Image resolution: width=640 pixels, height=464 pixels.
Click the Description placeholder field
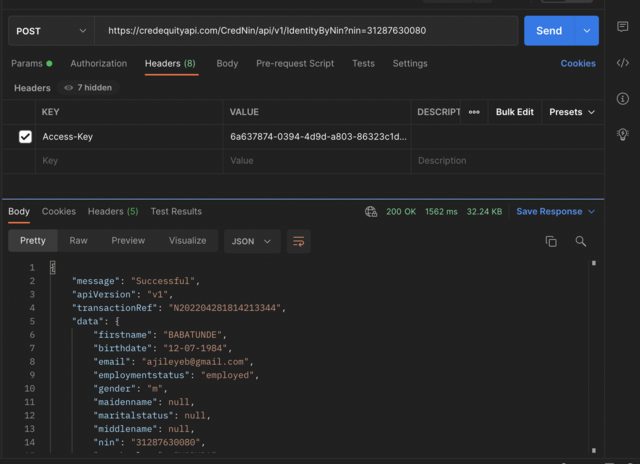pyautogui.click(x=507, y=161)
